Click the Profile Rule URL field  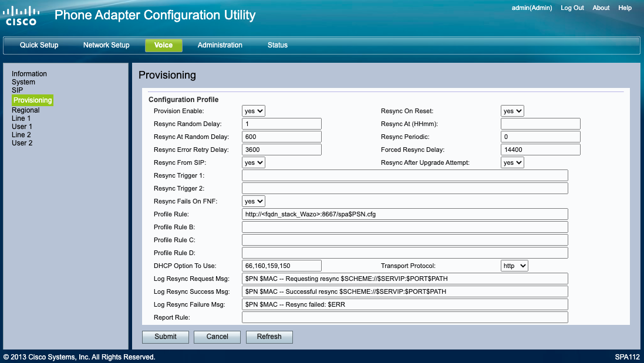(405, 214)
